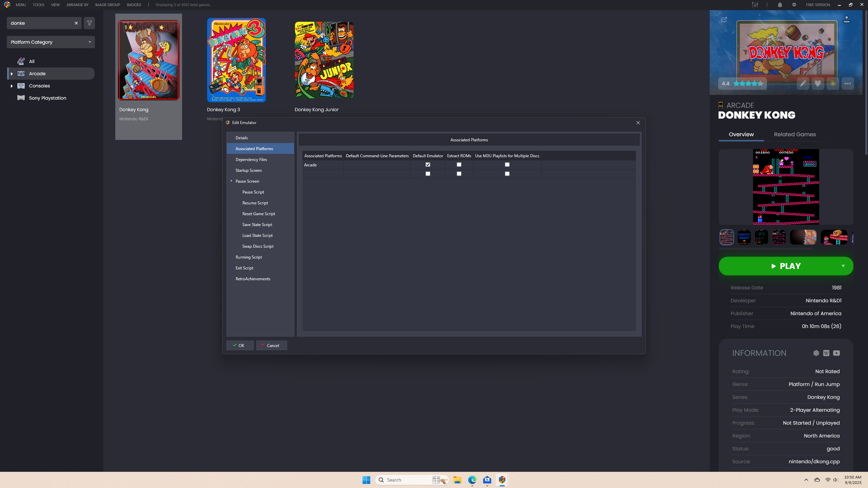Select Donkey Kong Junior box art
This screenshot has width=868, height=488.
pyautogui.click(x=324, y=60)
